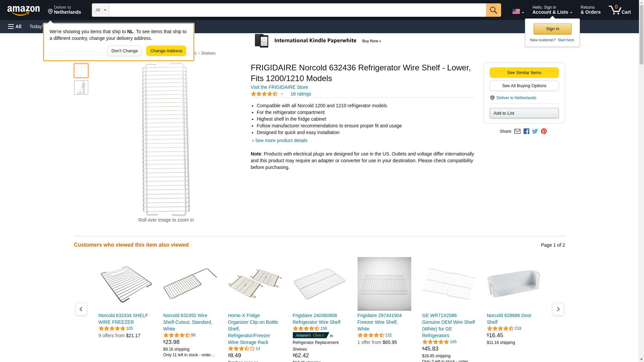Image resolution: width=644 pixels, height=362 pixels.
Task: Share product on Facebook
Action: 526,131
